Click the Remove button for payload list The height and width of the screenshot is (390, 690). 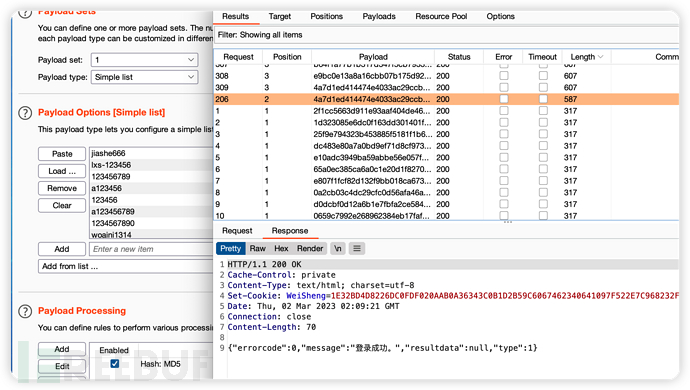point(62,188)
